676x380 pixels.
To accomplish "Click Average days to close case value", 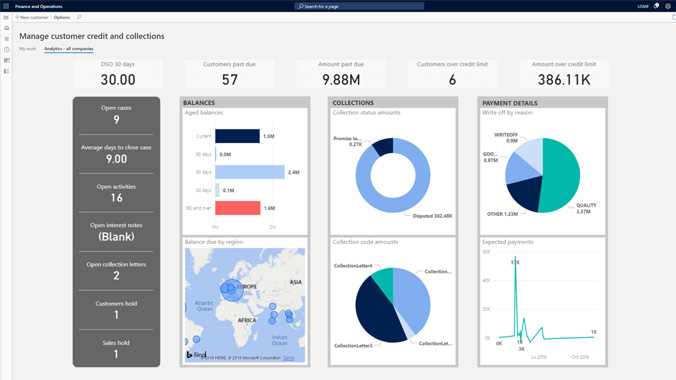I will tap(116, 159).
